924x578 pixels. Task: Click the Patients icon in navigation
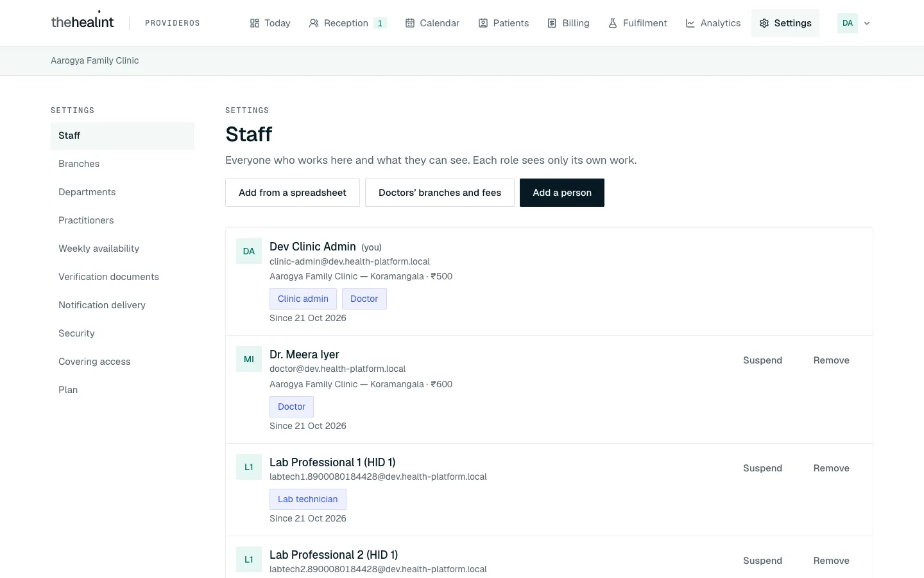click(x=483, y=23)
